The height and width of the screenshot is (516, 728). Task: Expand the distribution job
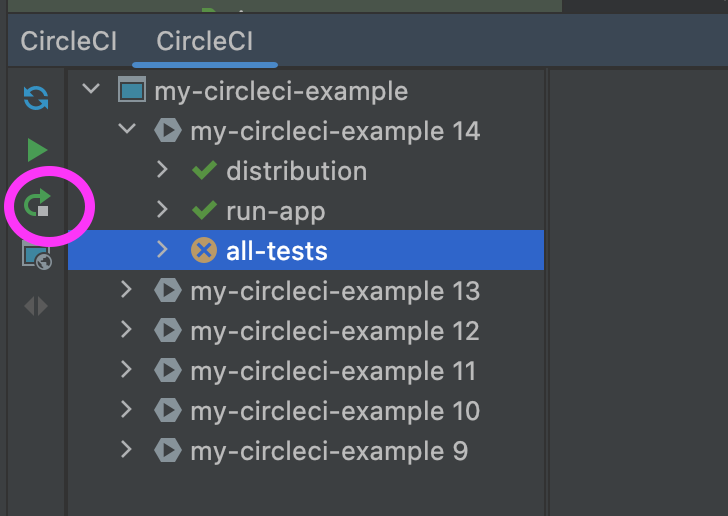coord(162,170)
